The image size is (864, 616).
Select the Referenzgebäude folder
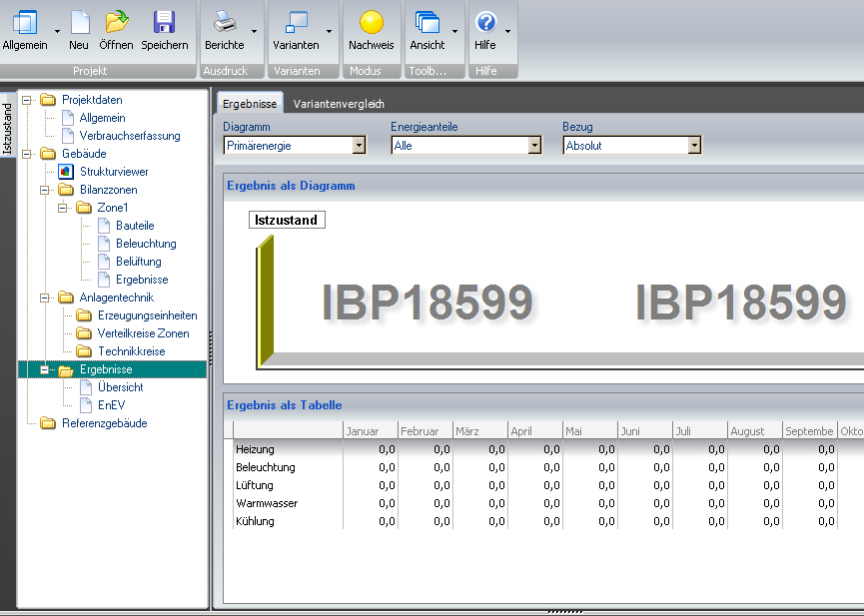point(104,423)
